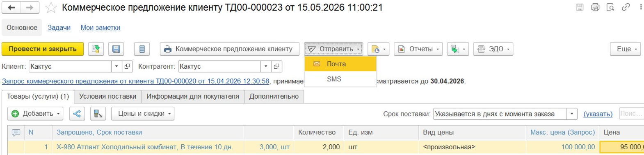Click the back navigation arrow
The width and height of the screenshot is (644, 155).
point(11,7)
